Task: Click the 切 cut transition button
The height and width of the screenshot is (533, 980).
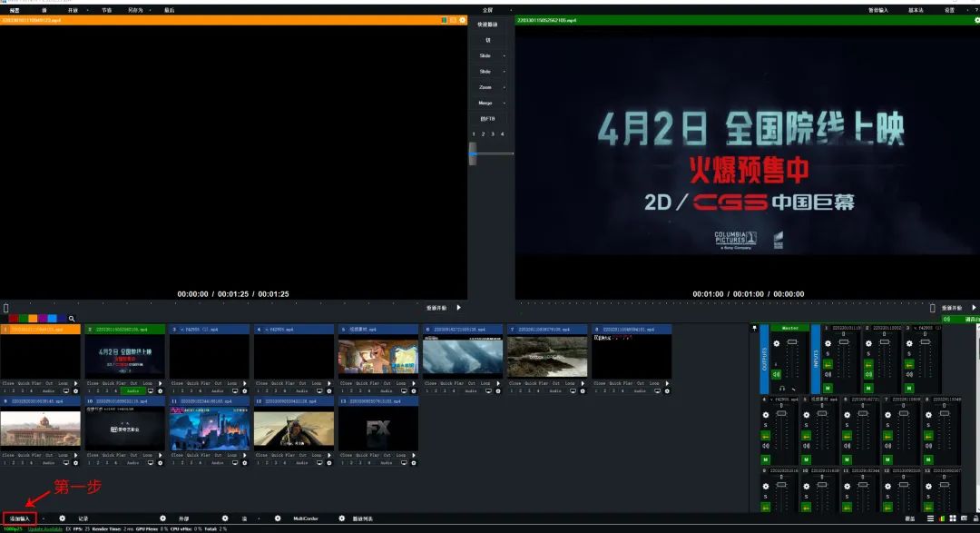Action: (x=488, y=40)
